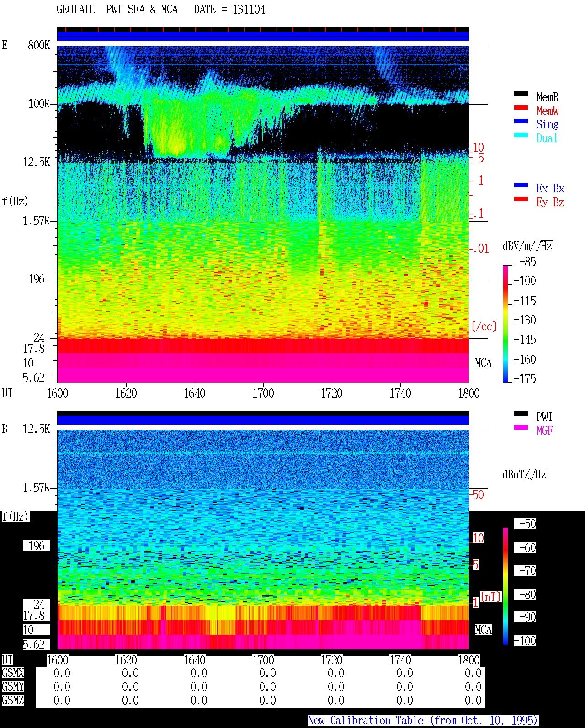585x728 pixels.
Task: Select the red .01 density tick label
Action: pos(480,249)
